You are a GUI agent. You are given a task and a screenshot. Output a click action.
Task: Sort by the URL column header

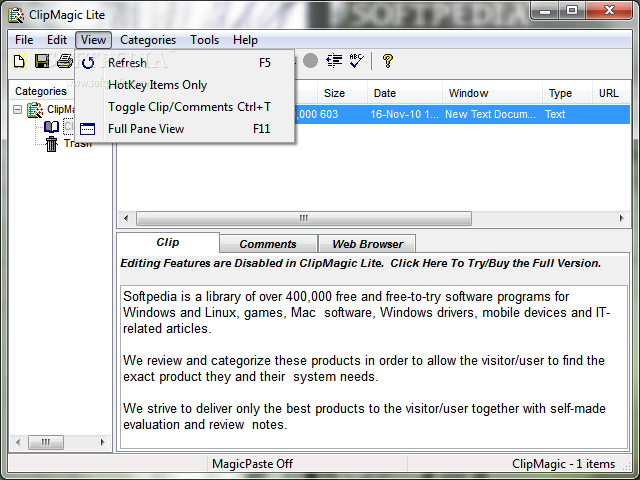tap(611, 93)
